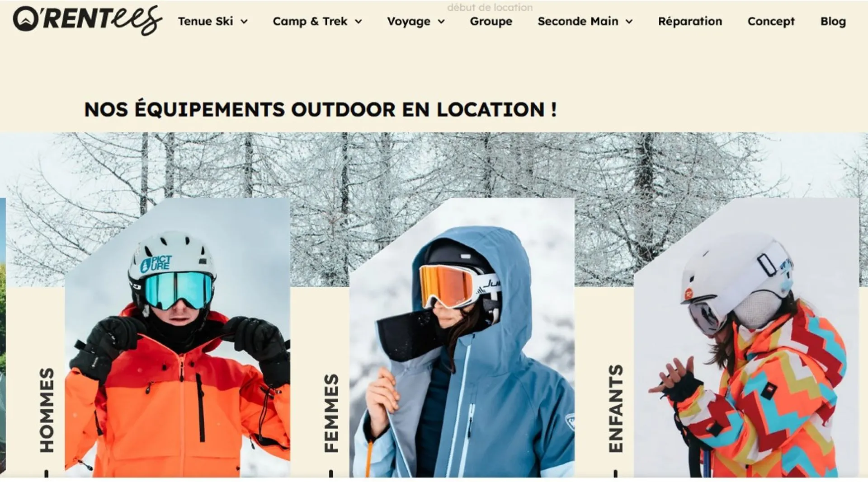This screenshot has width=868, height=482.
Task: Open the Voyage menu item
Action: 409,21
